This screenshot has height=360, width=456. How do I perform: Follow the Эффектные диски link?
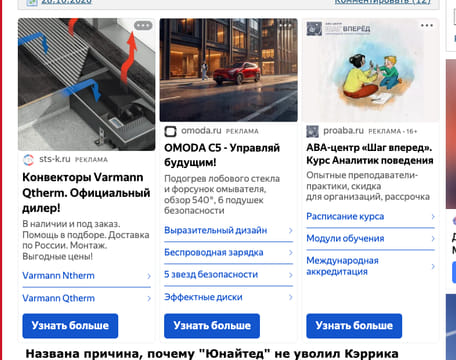[x=203, y=297]
